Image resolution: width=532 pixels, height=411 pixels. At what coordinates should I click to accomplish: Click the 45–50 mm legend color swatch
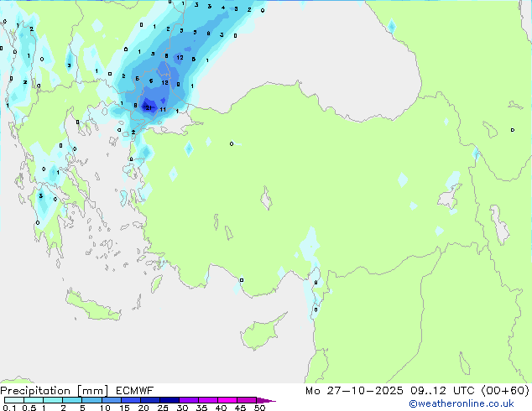click(247, 400)
